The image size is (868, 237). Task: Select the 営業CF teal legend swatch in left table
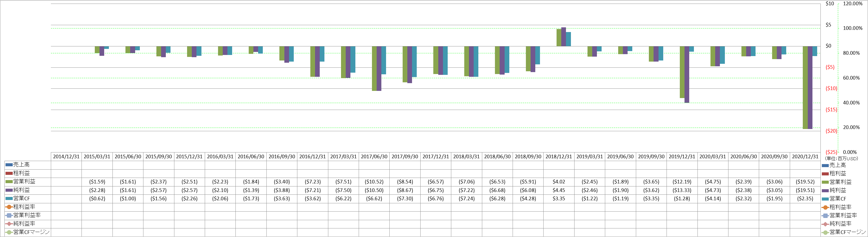(x=9, y=199)
